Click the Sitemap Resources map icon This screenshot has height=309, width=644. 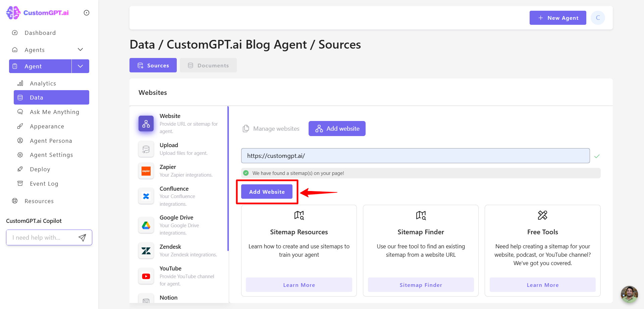[x=299, y=215]
